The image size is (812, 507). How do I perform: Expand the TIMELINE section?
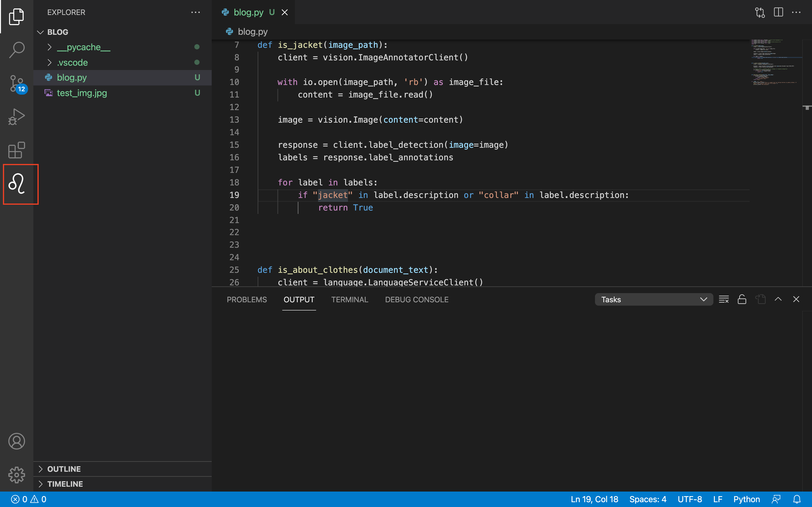coord(65,484)
